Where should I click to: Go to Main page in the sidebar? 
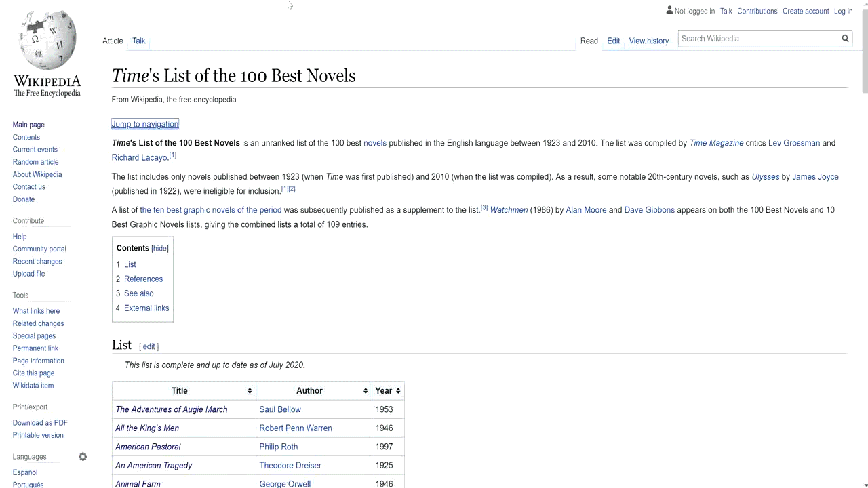(28, 125)
